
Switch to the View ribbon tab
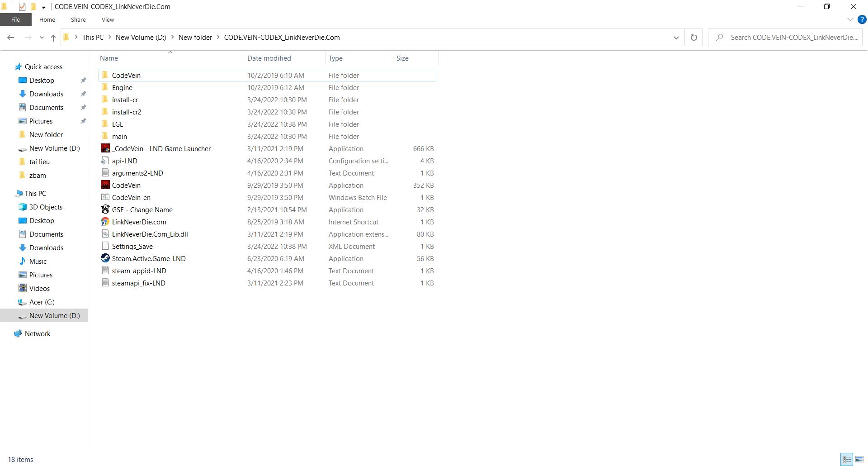108,19
